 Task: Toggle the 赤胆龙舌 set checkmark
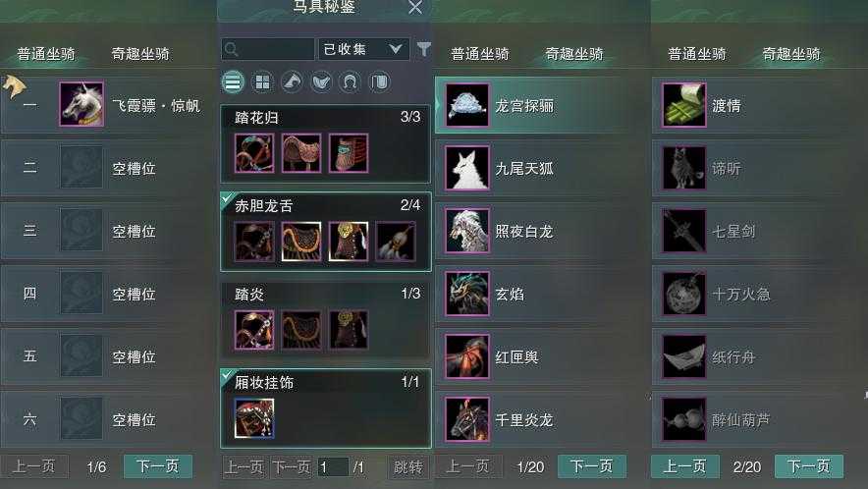point(227,198)
